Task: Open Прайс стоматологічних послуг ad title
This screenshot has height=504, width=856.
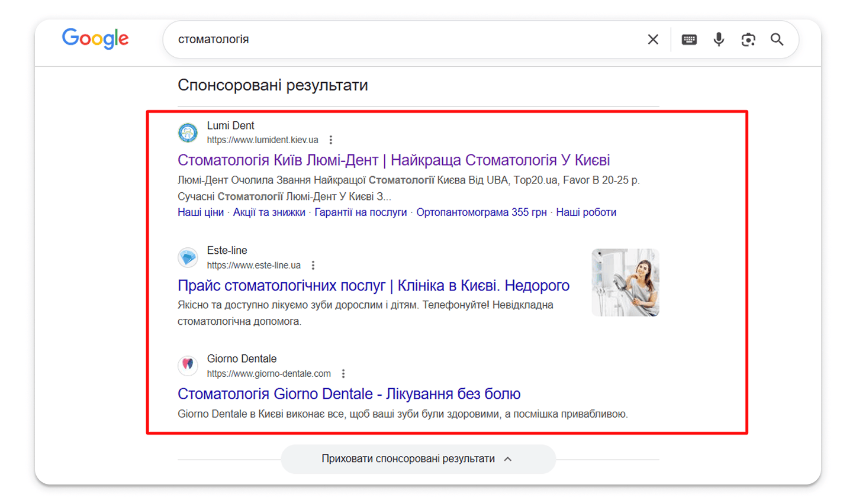Action: [x=374, y=286]
